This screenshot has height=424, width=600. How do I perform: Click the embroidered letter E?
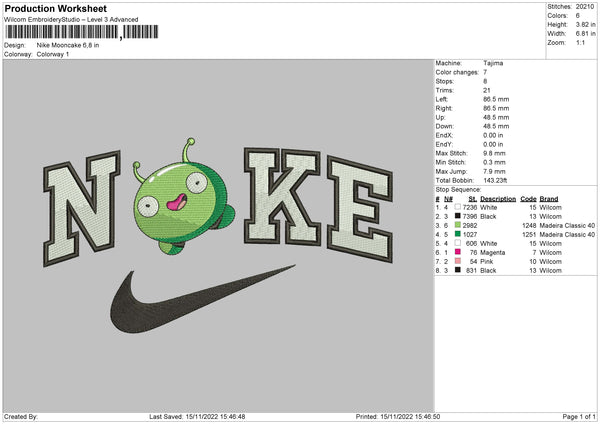[x=360, y=209]
